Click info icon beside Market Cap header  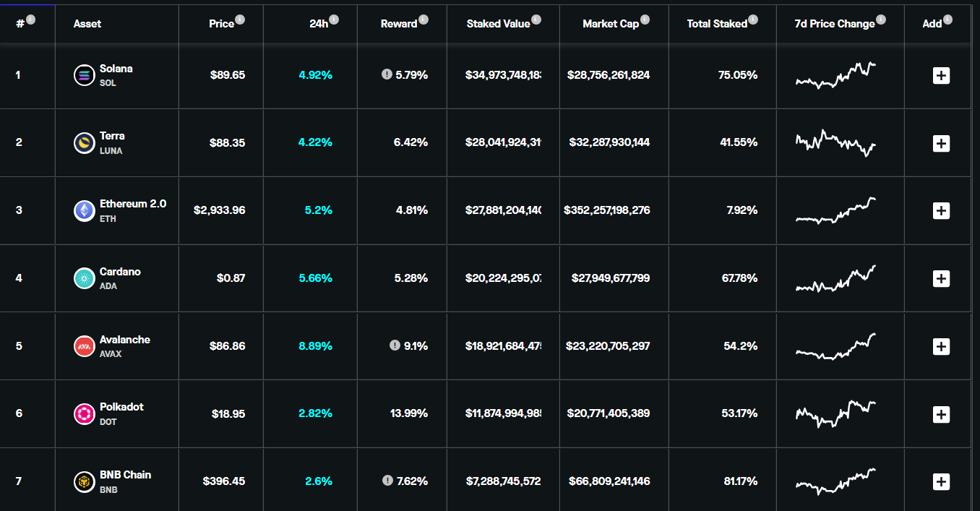pyautogui.click(x=645, y=20)
